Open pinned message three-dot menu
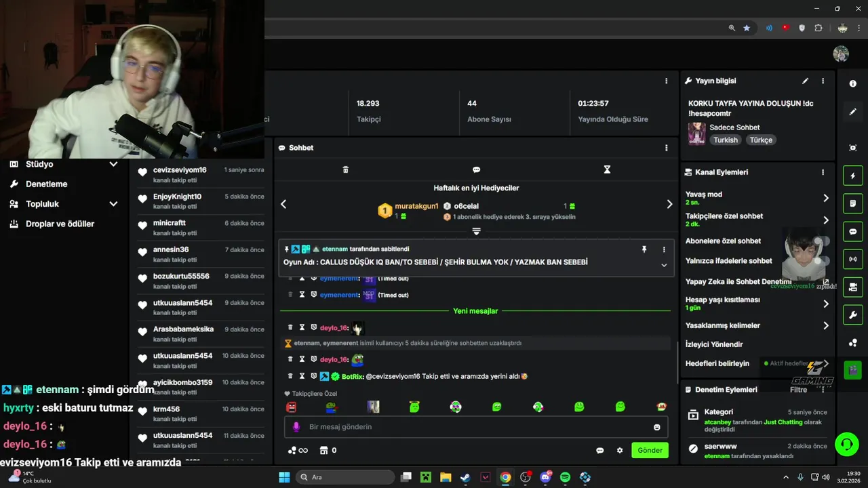 point(664,249)
